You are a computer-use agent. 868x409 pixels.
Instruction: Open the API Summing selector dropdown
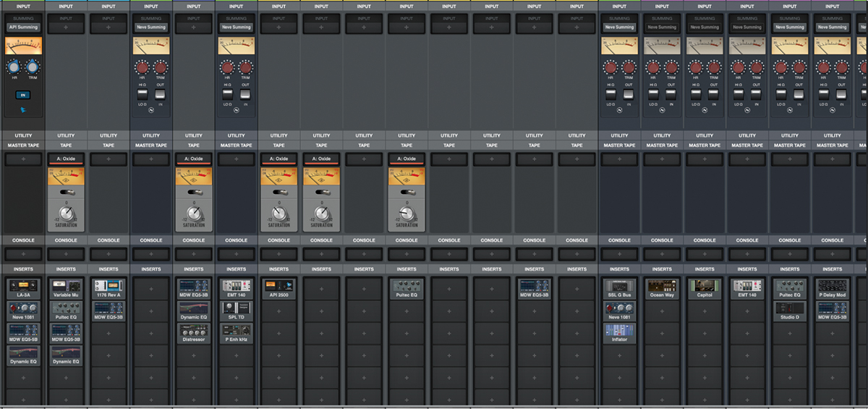(x=23, y=28)
